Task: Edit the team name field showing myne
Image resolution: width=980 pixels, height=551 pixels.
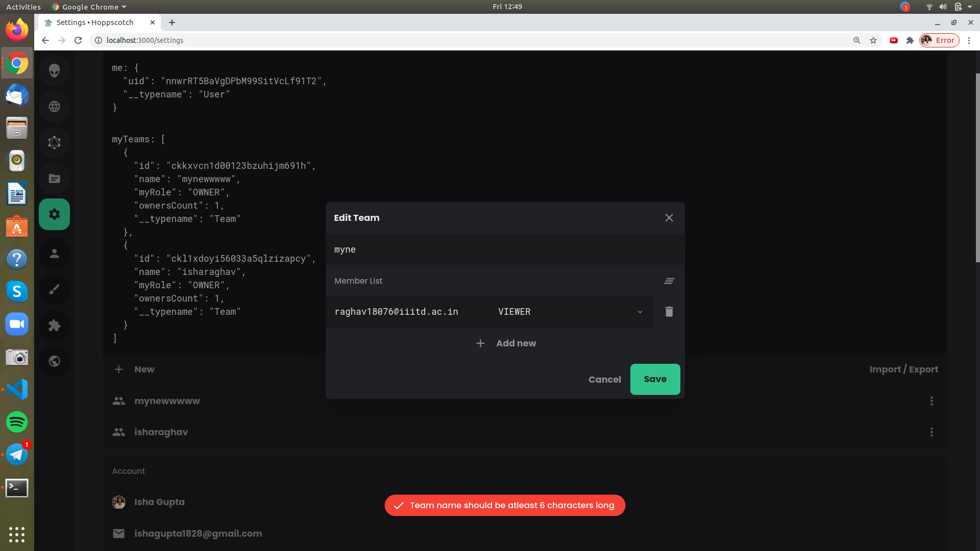Action: point(504,249)
